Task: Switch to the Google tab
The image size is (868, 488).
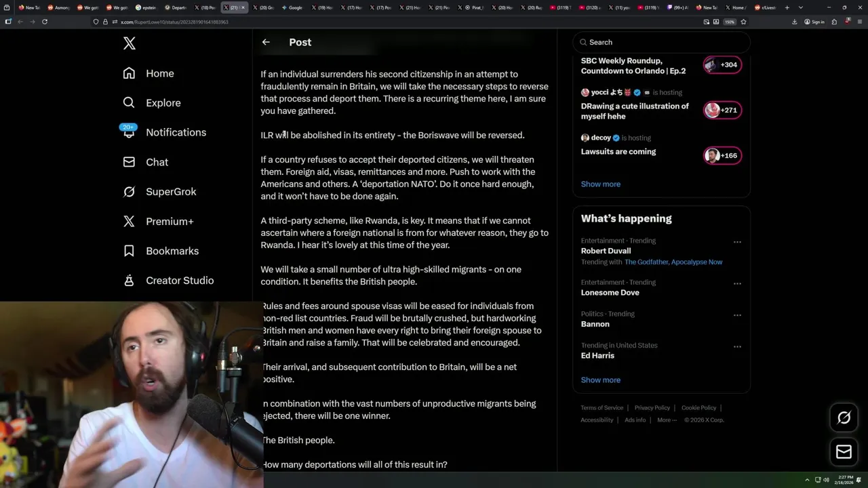Action: coord(292,7)
